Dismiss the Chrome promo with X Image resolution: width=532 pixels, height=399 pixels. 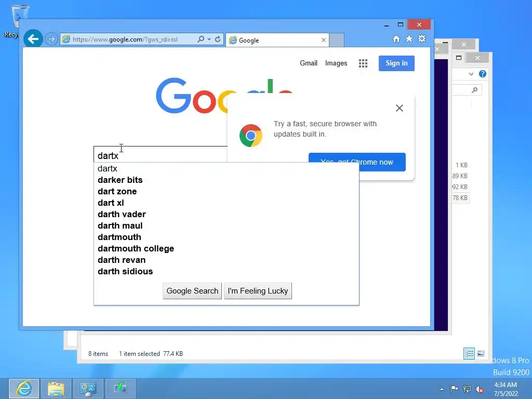[400, 108]
